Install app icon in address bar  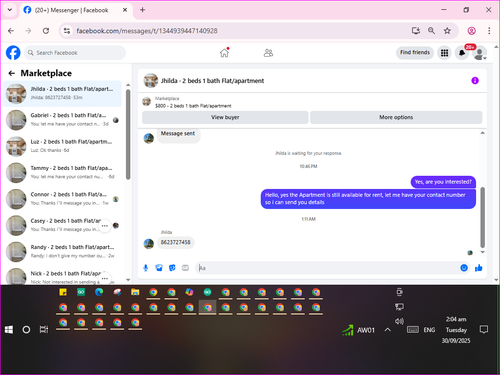coord(416,31)
